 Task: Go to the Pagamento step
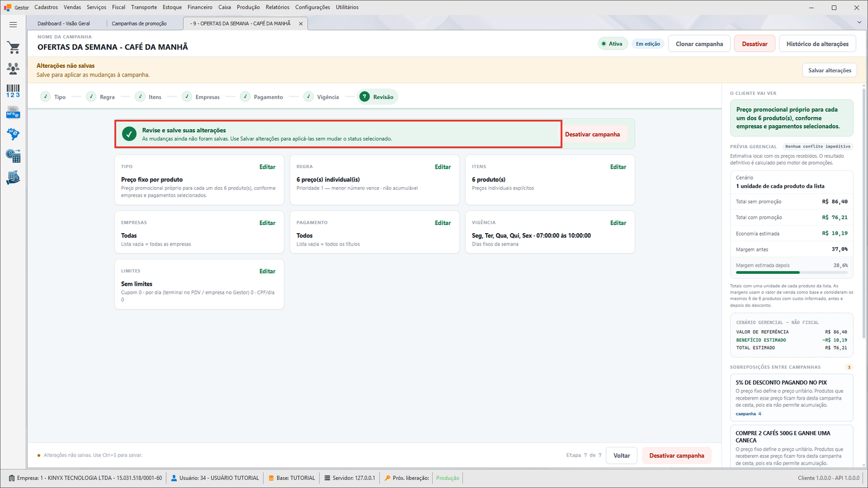point(261,97)
